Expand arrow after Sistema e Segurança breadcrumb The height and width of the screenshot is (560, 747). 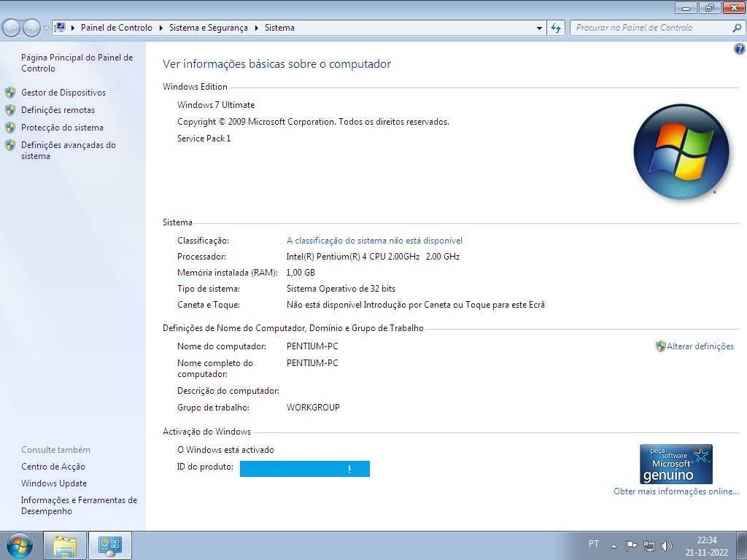point(256,28)
